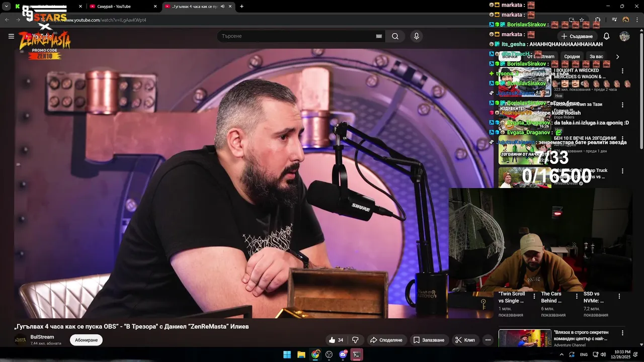Open the SSD vs NVMe video title
Screen dimensions: 644x362
594,297
